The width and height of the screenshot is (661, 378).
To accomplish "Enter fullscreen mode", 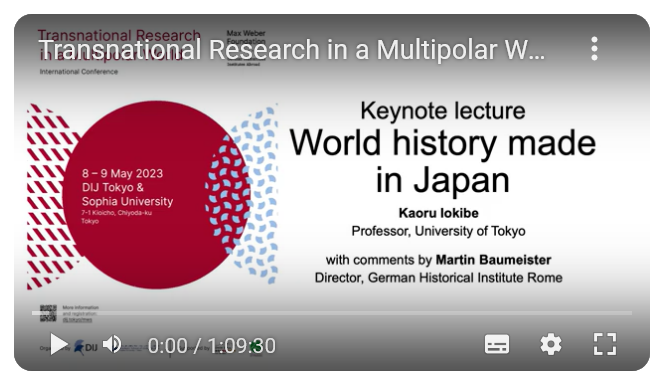I will click(605, 344).
